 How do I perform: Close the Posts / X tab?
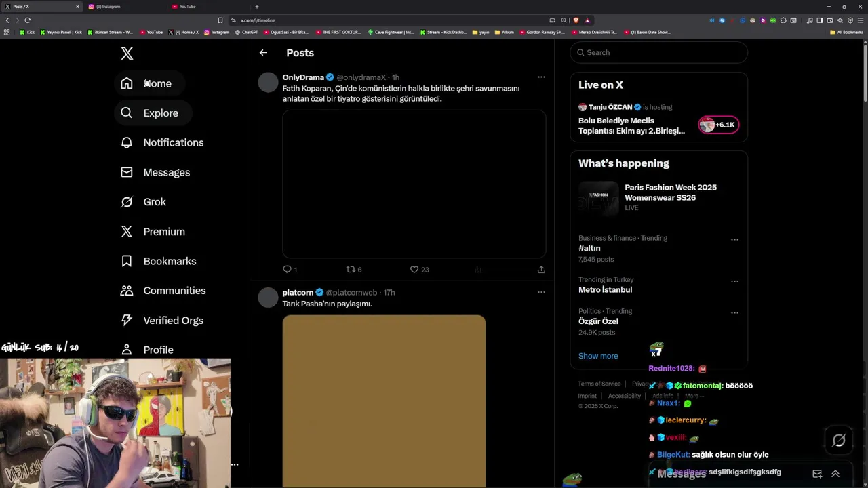[77, 7]
